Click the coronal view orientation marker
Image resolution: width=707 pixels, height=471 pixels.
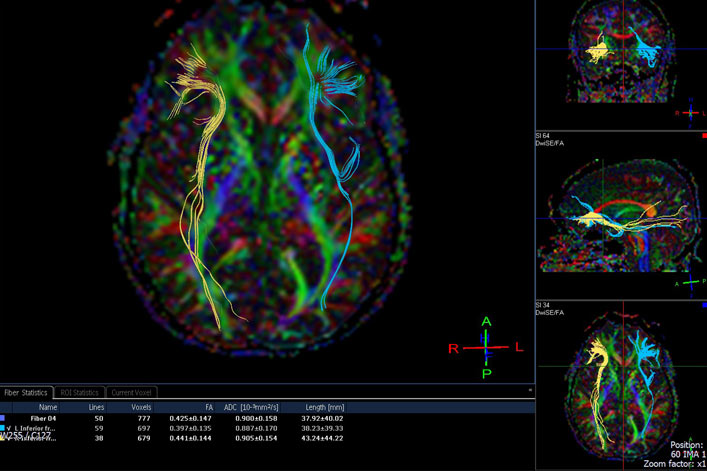click(688, 113)
